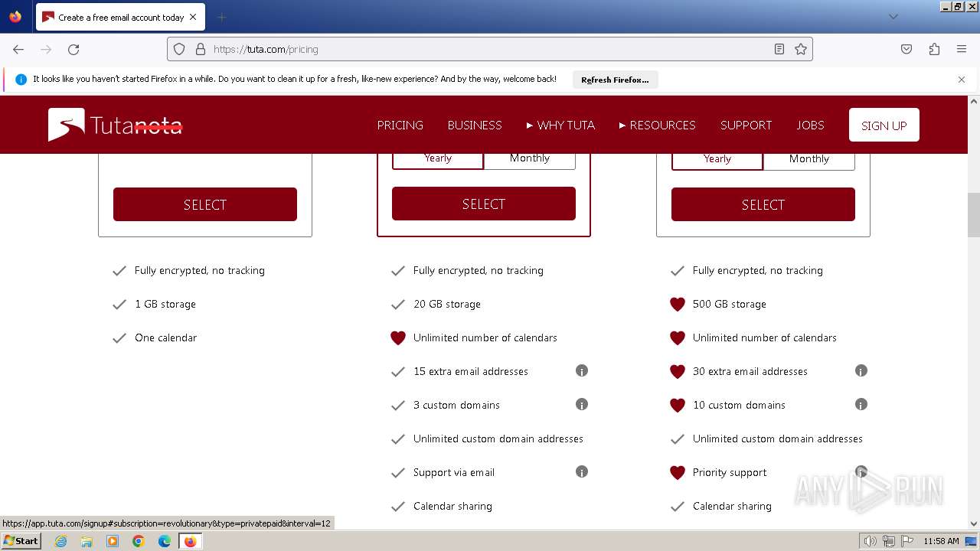Launch Microsoft Edge from the taskbar
This screenshot has height=551, width=980.
coord(165,541)
